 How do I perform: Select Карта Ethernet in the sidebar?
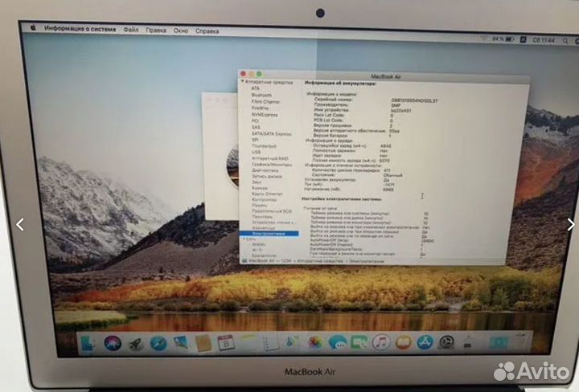point(267,194)
